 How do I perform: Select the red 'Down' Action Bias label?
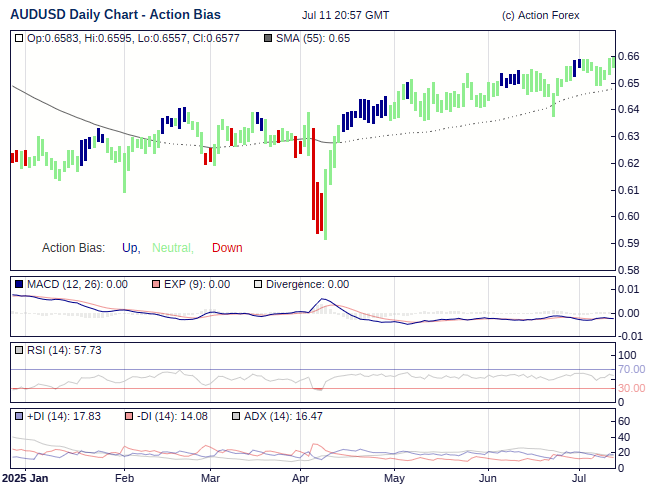(227, 248)
